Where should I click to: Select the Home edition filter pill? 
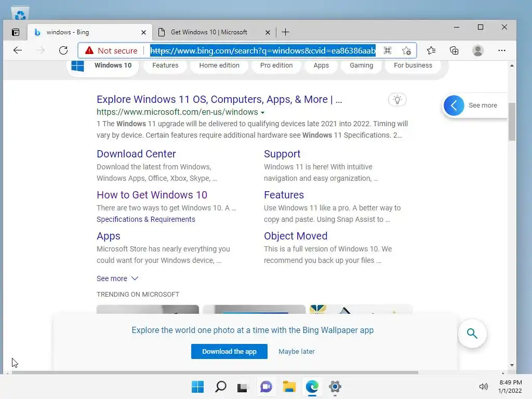click(x=219, y=65)
